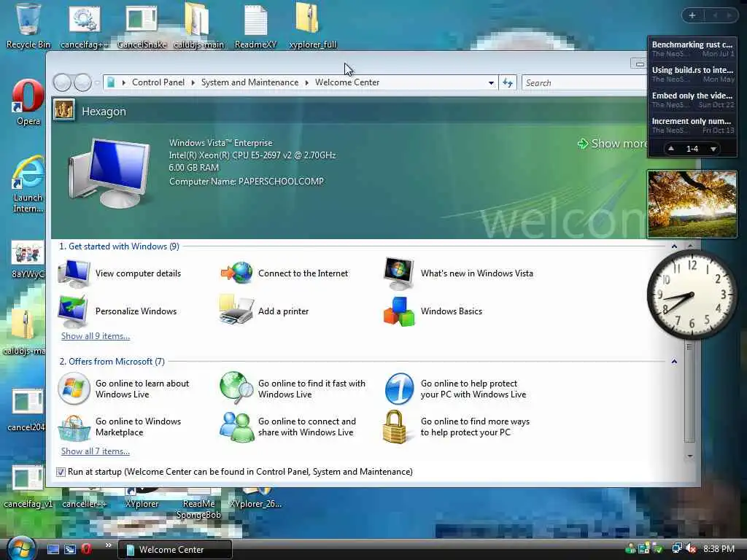This screenshot has width=747, height=560.
Task: Click the Start orb button
Action: 21,548
